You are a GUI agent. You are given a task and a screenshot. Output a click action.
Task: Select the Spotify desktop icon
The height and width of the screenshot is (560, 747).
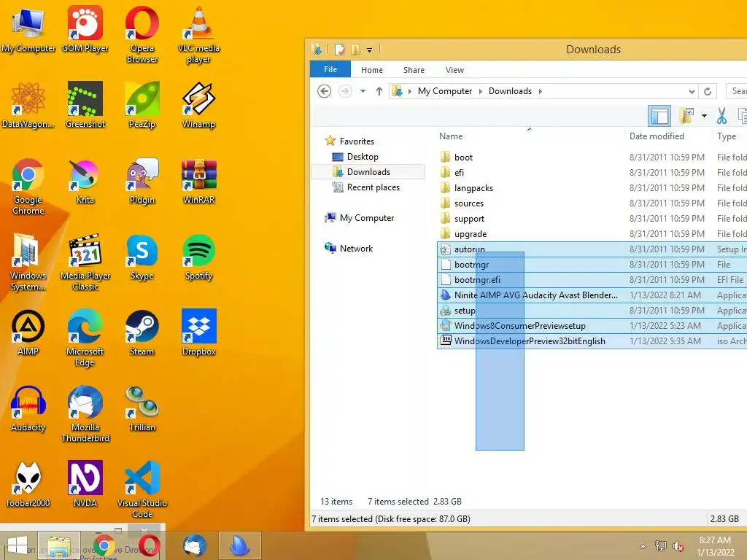click(x=198, y=257)
